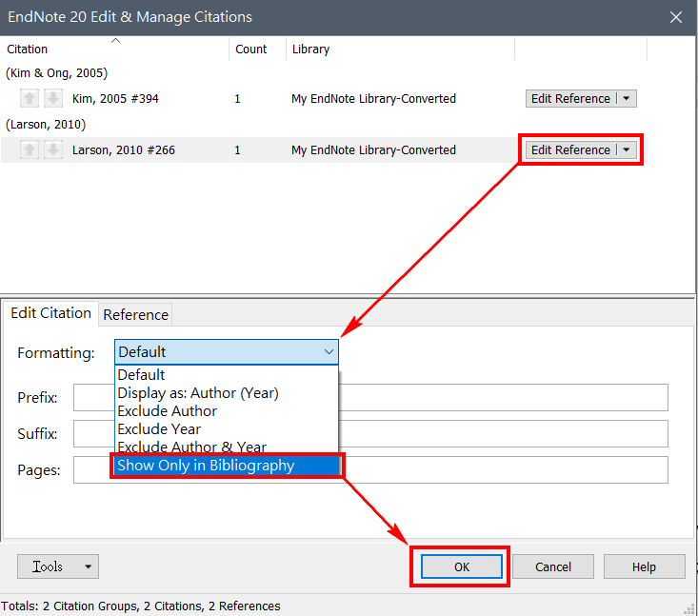The height and width of the screenshot is (616, 698).
Task: Choose Exclude Year option
Action: coord(227,429)
